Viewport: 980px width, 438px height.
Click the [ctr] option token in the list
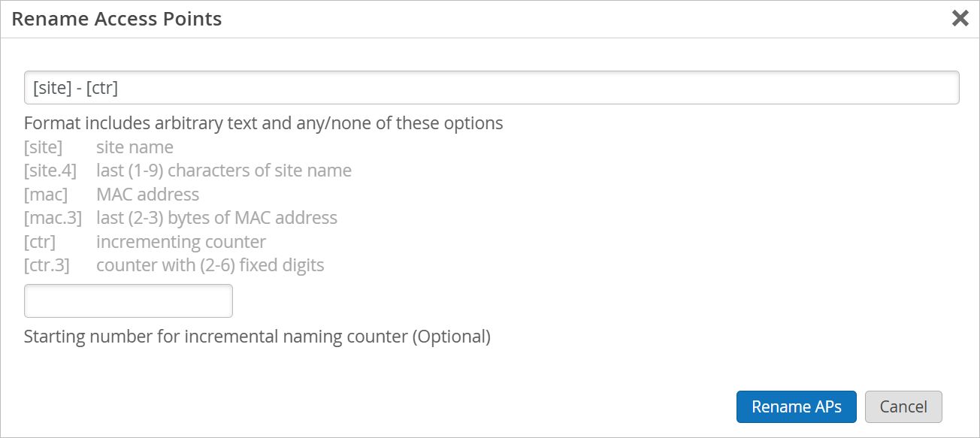pyautogui.click(x=40, y=242)
